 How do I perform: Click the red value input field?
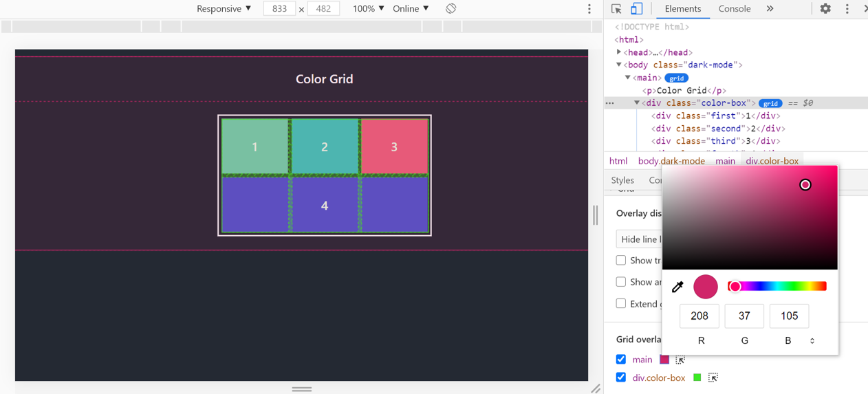point(699,316)
